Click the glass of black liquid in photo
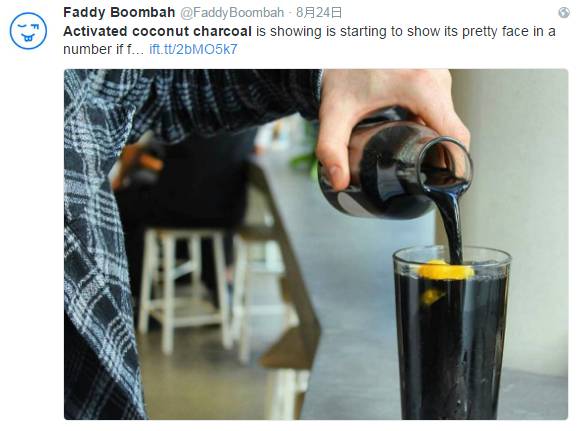The height and width of the screenshot is (431, 579). pos(452,332)
